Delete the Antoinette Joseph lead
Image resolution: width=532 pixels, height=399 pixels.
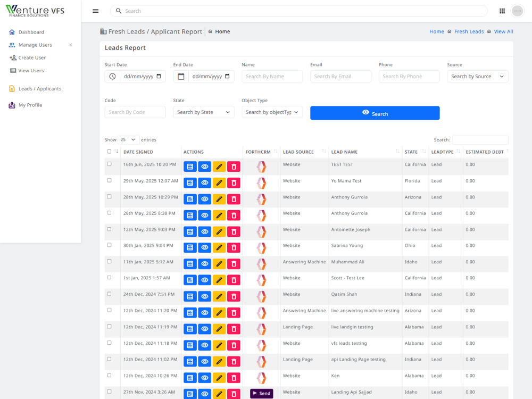click(x=234, y=232)
